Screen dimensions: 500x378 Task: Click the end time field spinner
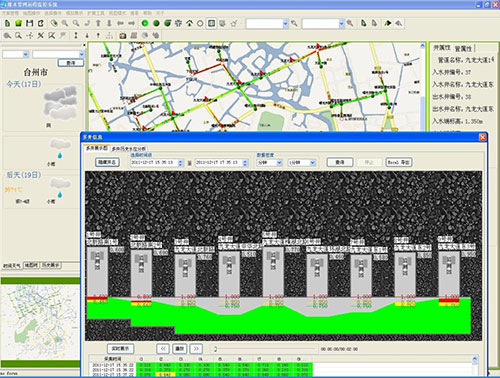[245, 163]
